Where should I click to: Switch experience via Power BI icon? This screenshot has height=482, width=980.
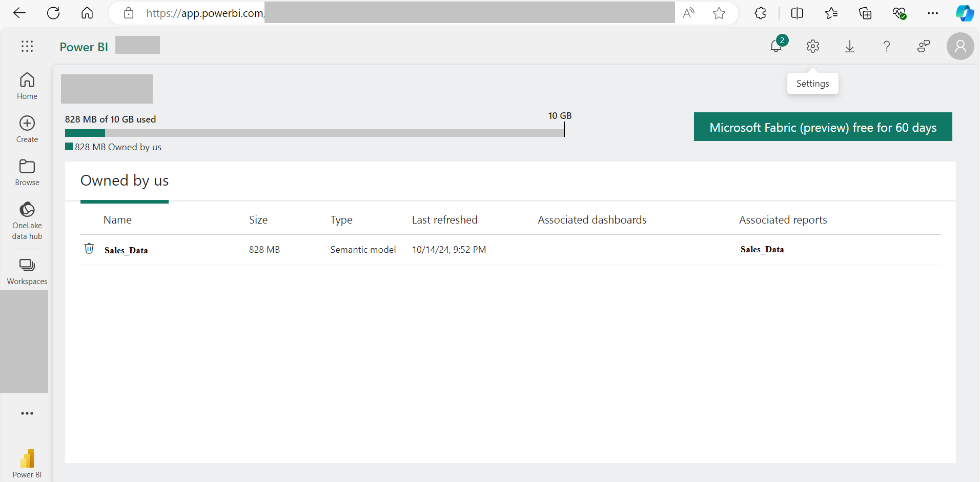pos(27,463)
